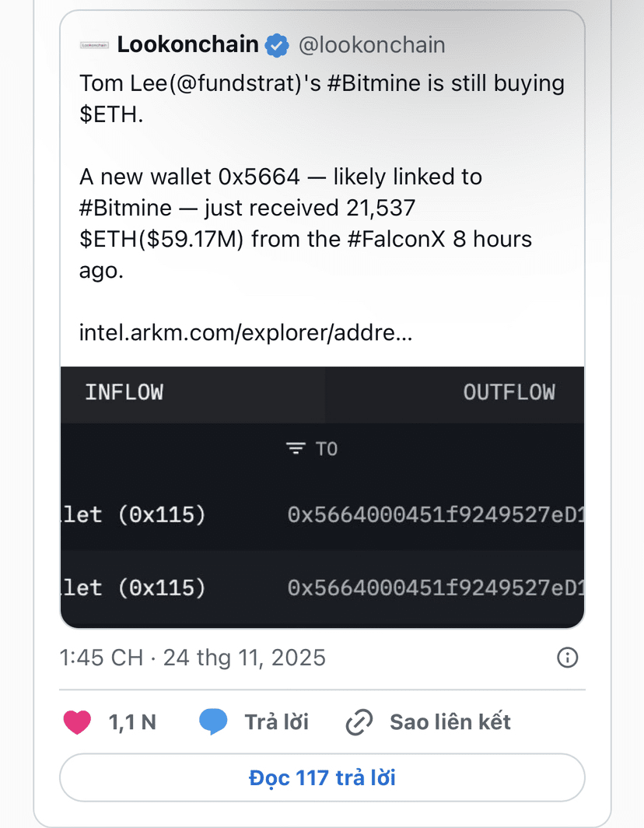Viewport: 644px width, 828px height.
Task: Open the Lookonchain display name
Action: tap(187, 45)
